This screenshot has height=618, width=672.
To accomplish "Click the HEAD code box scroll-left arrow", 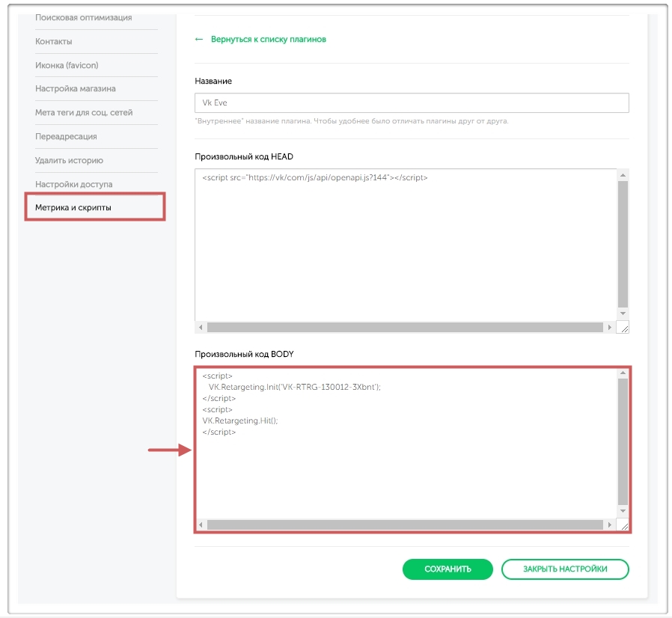I will [201, 328].
